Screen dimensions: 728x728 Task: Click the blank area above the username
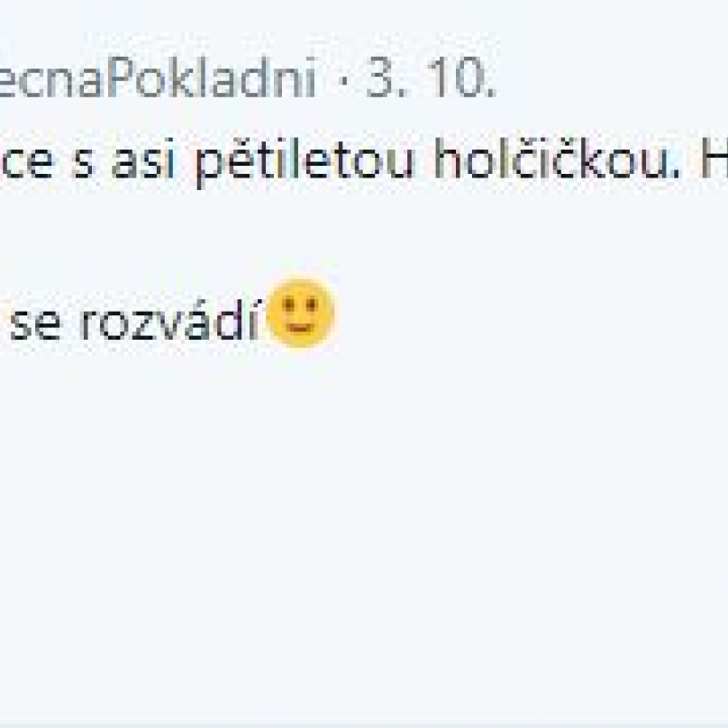click(364, 23)
